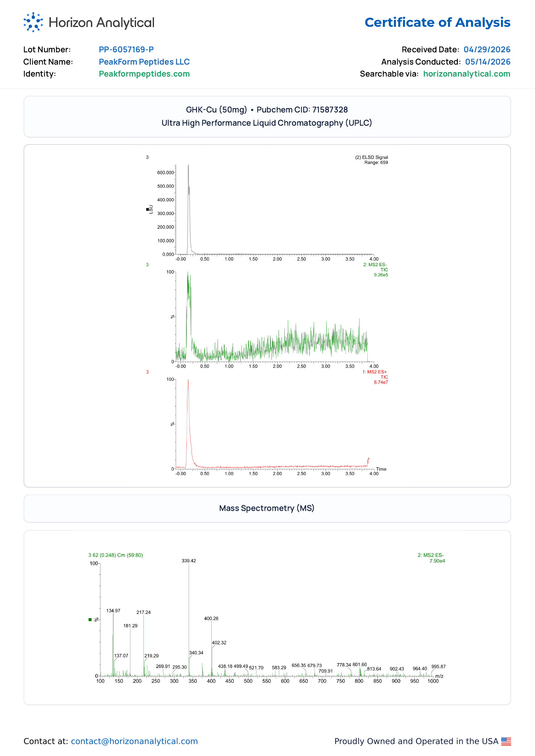Click Proudly Owned and Operated in the USA
The width and height of the screenshot is (535, 756).
click(x=416, y=741)
